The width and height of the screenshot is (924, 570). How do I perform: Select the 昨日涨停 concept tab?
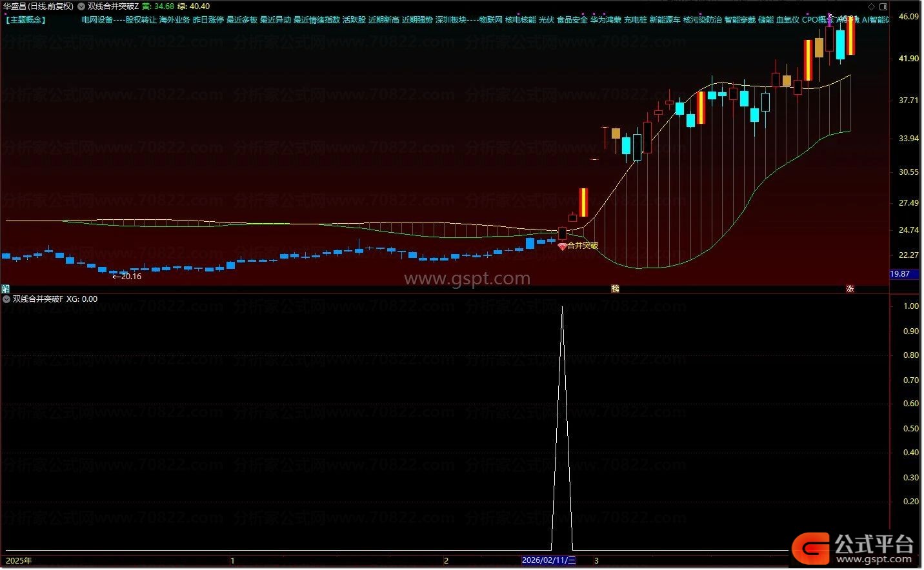[208, 20]
